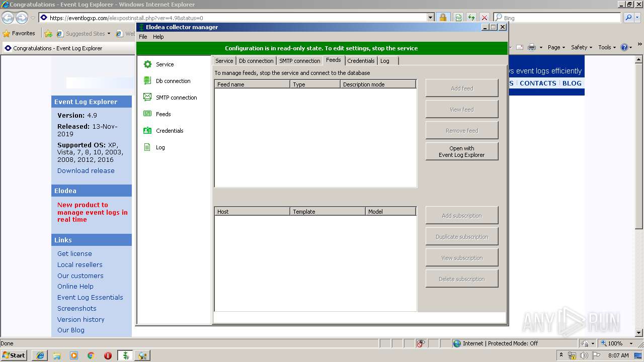The height and width of the screenshot is (362, 644).
Task: Open the BLOG link on webpage
Action: (x=572, y=83)
